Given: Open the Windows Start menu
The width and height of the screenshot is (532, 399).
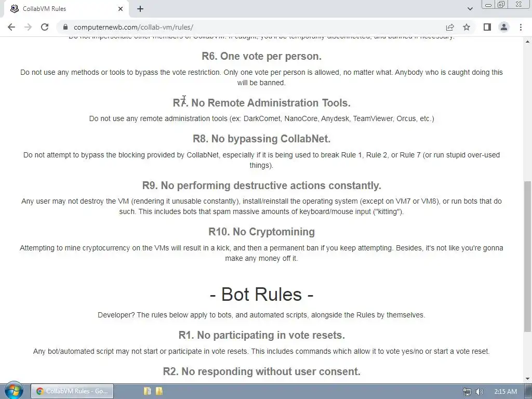Looking at the screenshot, I should coord(14,391).
